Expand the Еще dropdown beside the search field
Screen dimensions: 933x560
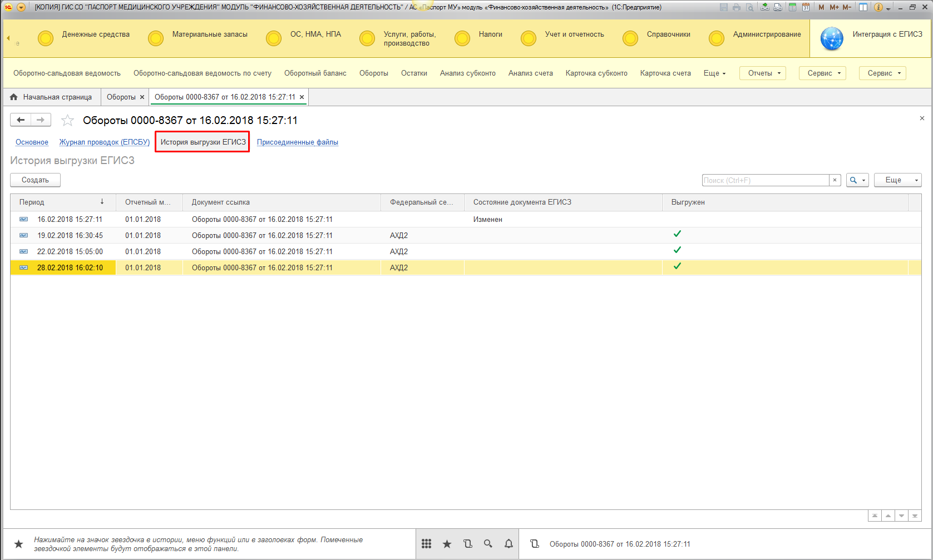[x=897, y=180]
